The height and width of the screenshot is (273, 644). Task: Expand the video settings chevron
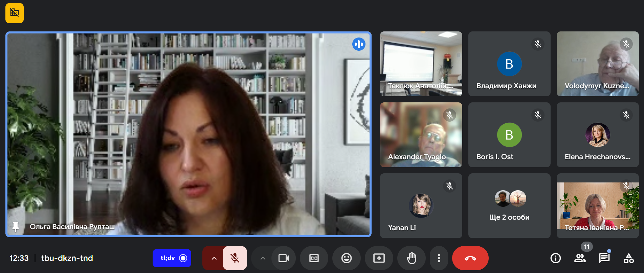point(263,258)
